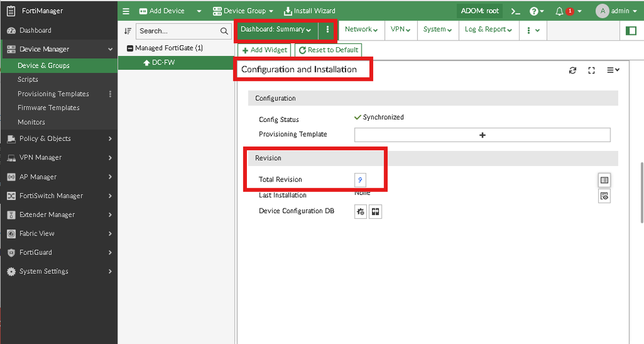Open the Network tab menu
Image resolution: width=644 pixels, height=344 pixels.
pos(361,30)
